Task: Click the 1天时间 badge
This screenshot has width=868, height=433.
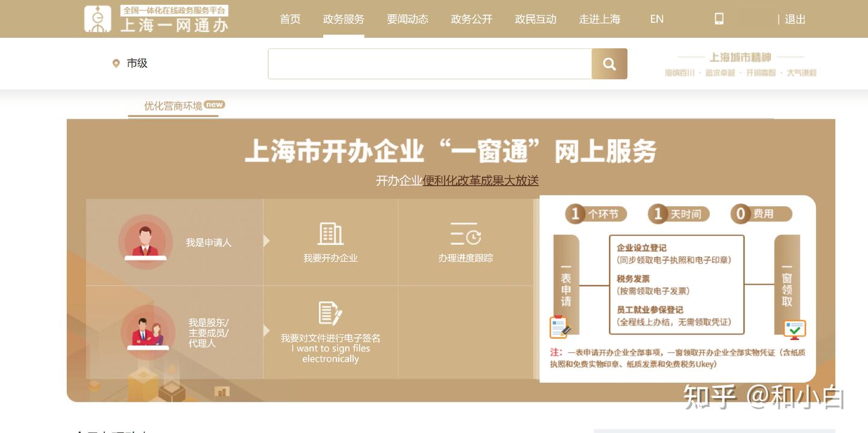Action: tap(679, 214)
